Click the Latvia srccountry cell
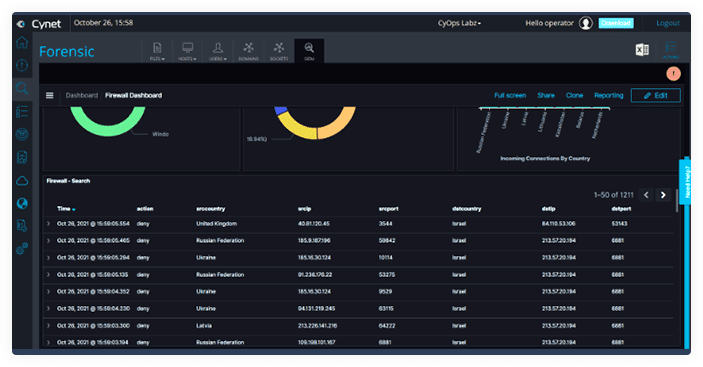This screenshot has height=367, width=703. (x=204, y=326)
